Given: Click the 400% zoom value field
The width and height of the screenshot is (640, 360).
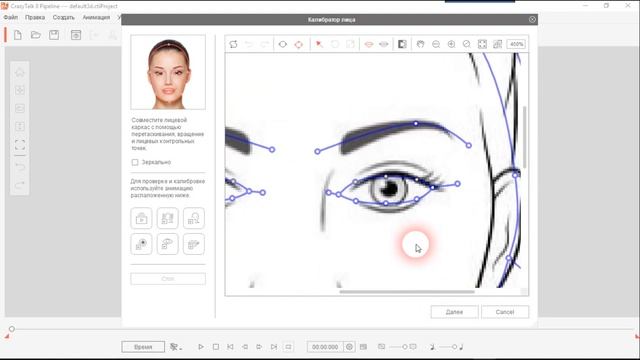Looking at the screenshot, I should (x=516, y=44).
